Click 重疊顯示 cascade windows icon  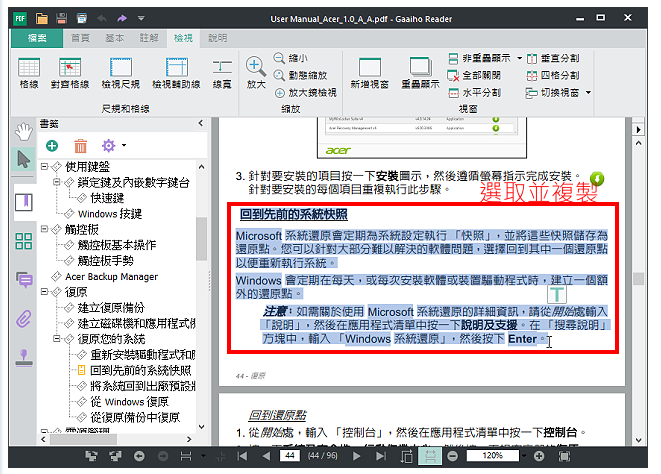point(420,73)
